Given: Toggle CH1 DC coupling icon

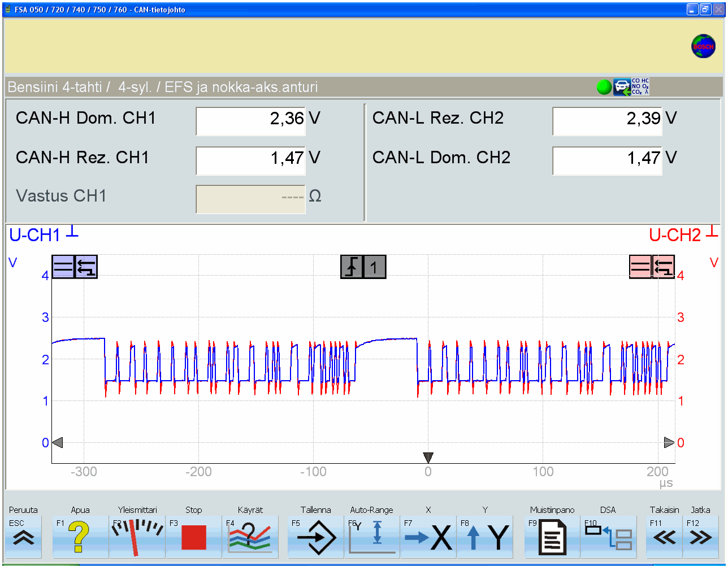Looking at the screenshot, I should pyautogui.click(x=63, y=267).
